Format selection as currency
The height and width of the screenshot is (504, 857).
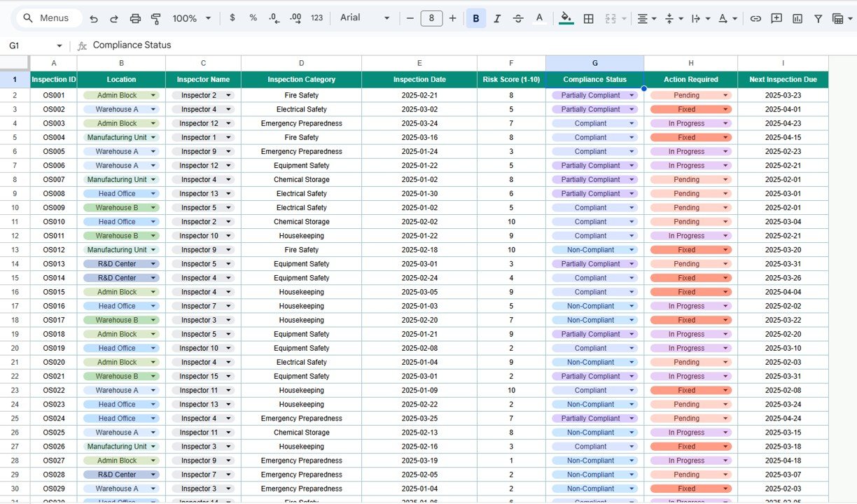click(232, 17)
